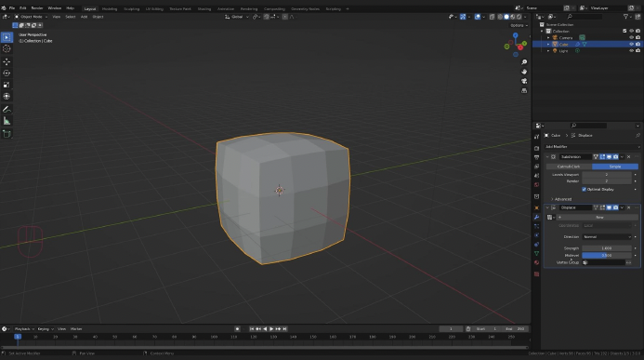Select Simple subdivision type
This screenshot has height=360, width=644.
coord(615,167)
